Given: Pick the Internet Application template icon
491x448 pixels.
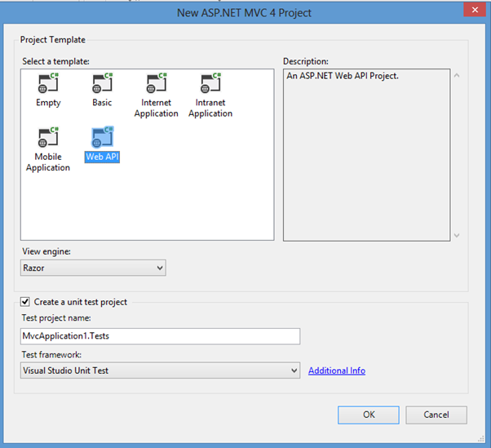Looking at the screenshot, I should (156, 84).
